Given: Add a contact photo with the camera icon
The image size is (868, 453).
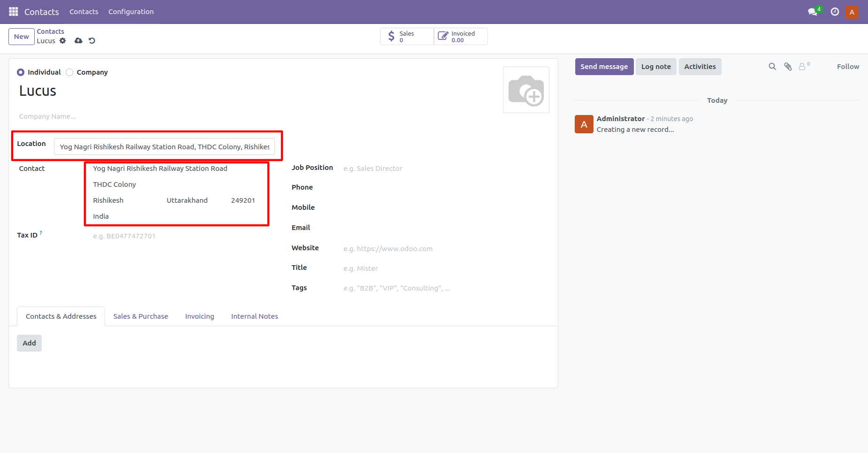Looking at the screenshot, I should 526,90.
